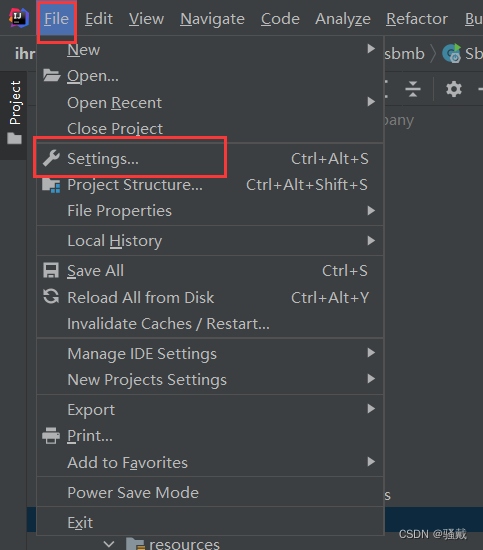Click the IntelliJ IDEA logo icon
483x550 pixels.
(x=19, y=17)
